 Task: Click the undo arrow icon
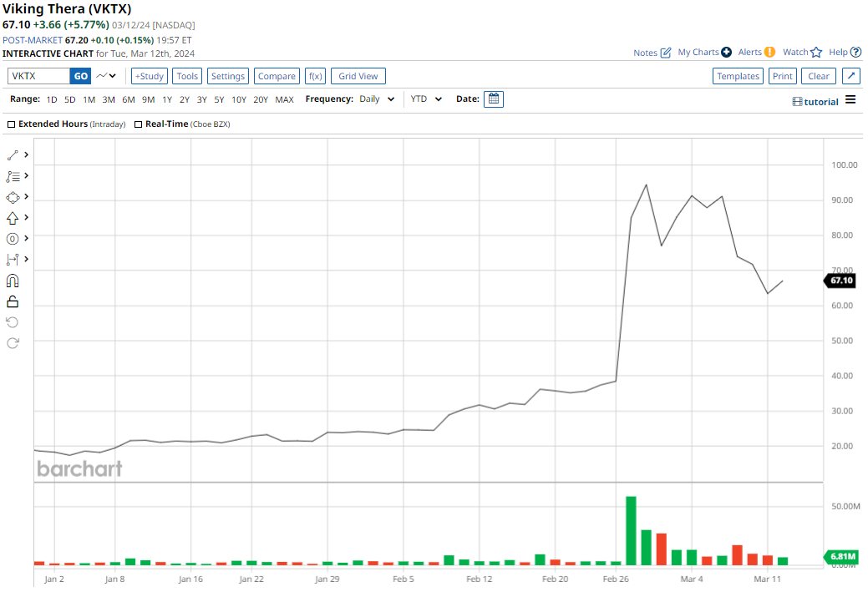(13, 322)
